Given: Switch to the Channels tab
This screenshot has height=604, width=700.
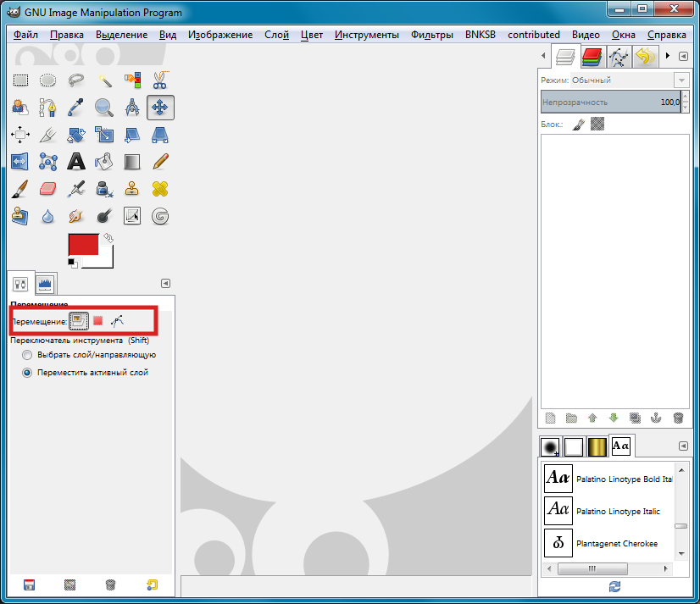Looking at the screenshot, I should point(592,57).
